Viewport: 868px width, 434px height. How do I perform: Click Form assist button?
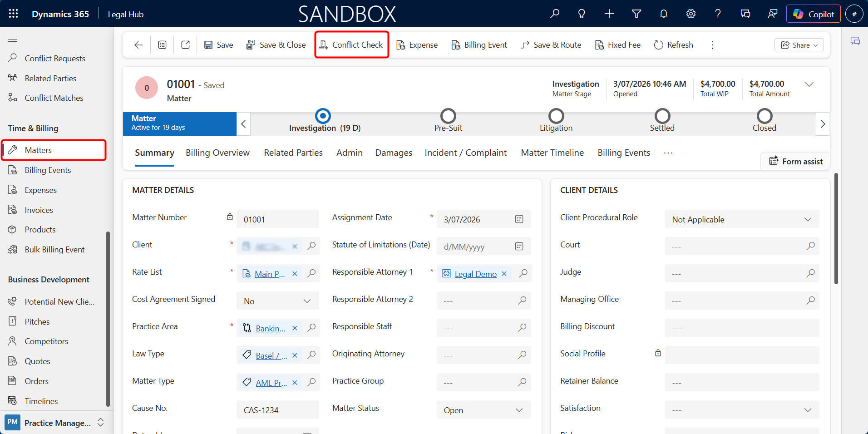(x=795, y=161)
